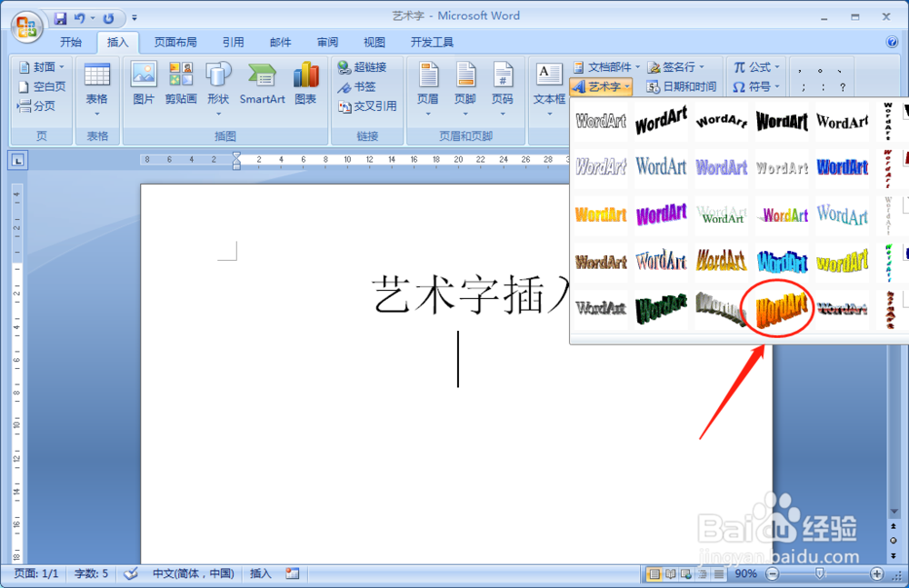Open the 文档部件 quick parts menu
The height and width of the screenshot is (588, 909).
tap(606, 67)
